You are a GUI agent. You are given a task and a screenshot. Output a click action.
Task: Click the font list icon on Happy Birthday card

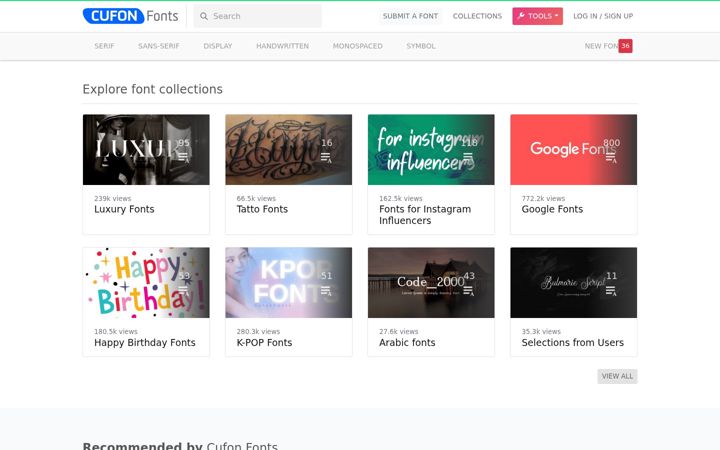(x=184, y=290)
